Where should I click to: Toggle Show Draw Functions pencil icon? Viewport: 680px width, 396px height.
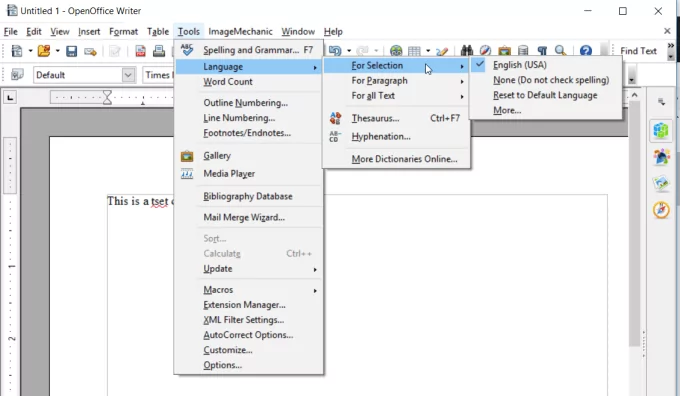[442, 51]
